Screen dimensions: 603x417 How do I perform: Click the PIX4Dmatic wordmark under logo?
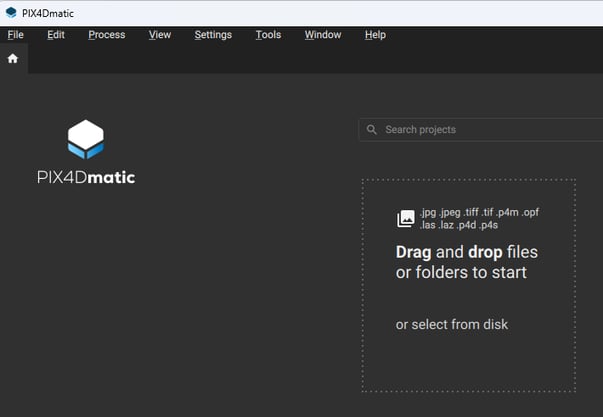click(x=85, y=178)
